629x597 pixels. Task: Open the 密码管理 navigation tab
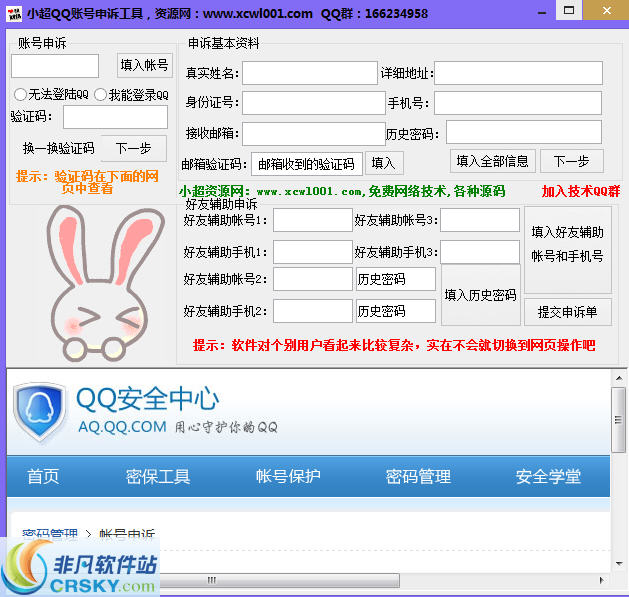tap(418, 477)
